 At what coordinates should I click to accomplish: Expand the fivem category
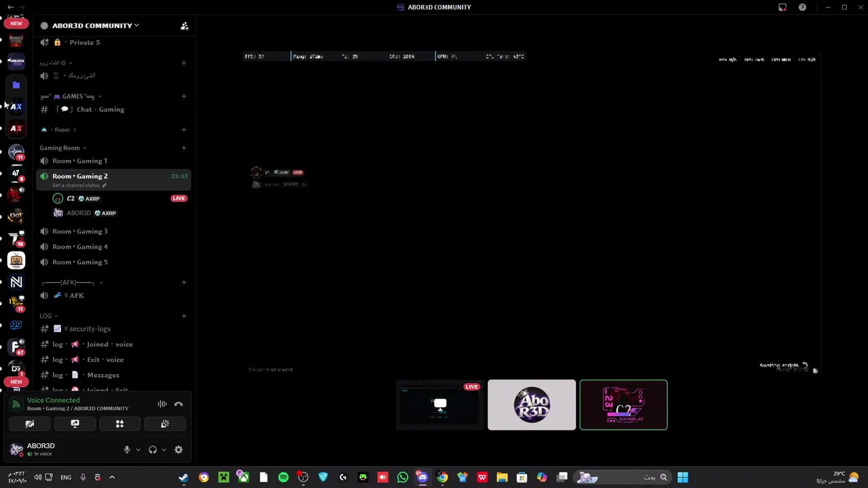coord(59,129)
